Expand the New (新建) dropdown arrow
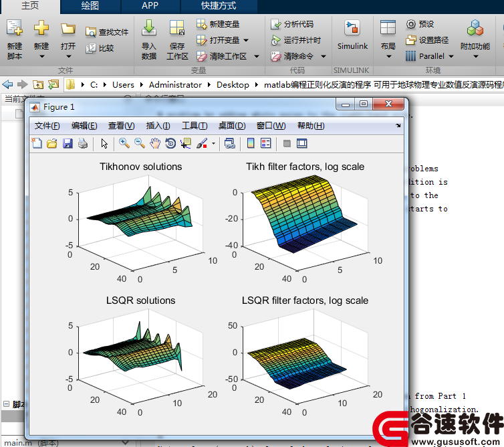 pos(42,56)
